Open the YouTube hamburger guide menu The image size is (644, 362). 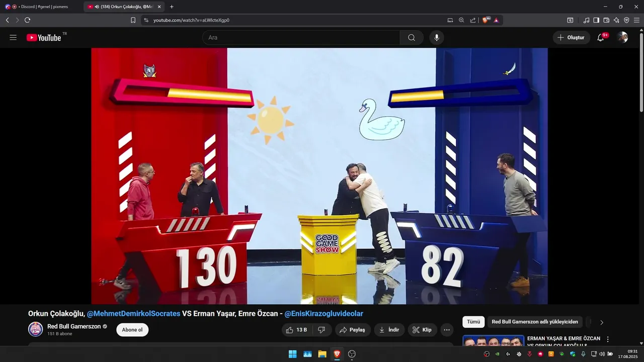coord(13,38)
